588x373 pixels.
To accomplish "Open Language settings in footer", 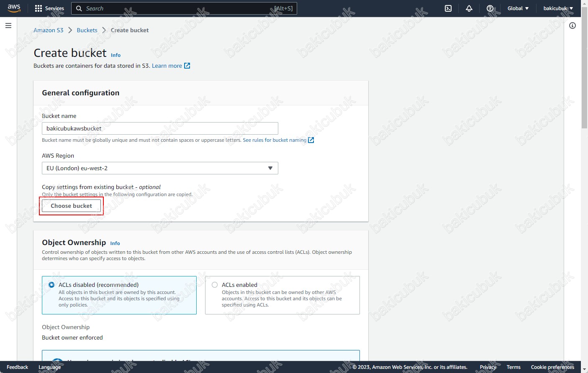I will point(50,367).
